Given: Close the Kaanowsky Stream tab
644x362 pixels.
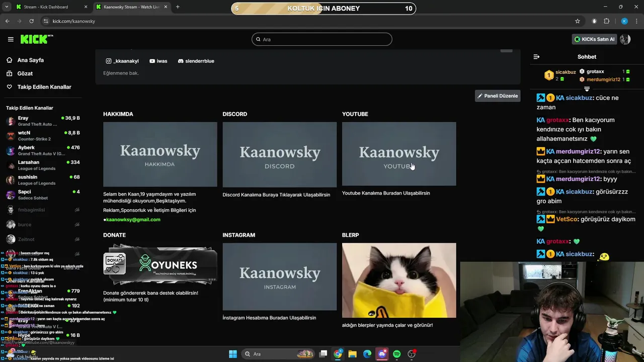Looking at the screenshot, I should click(166, 7).
